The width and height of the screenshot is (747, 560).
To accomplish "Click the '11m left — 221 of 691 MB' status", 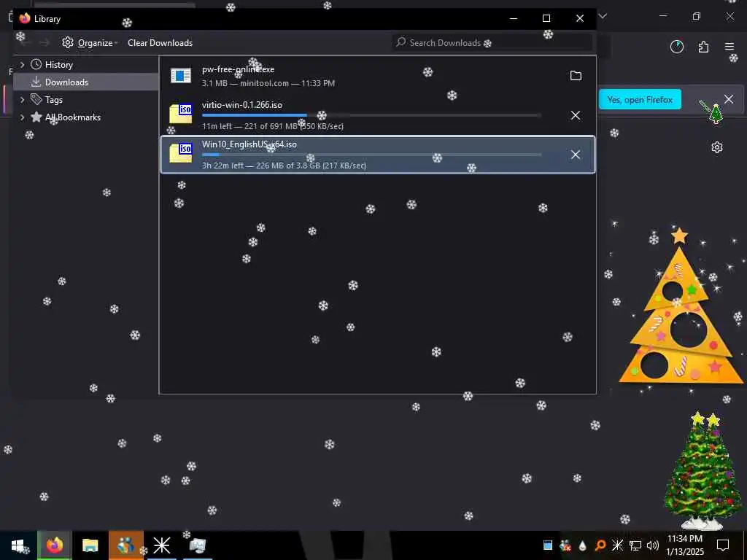I will click(x=273, y=126).
